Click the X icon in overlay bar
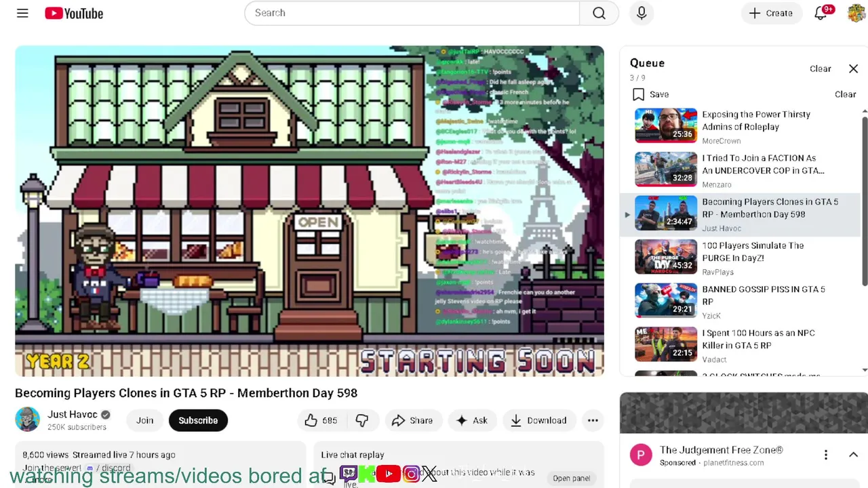 pyautogui.click(x=429, y=474)
